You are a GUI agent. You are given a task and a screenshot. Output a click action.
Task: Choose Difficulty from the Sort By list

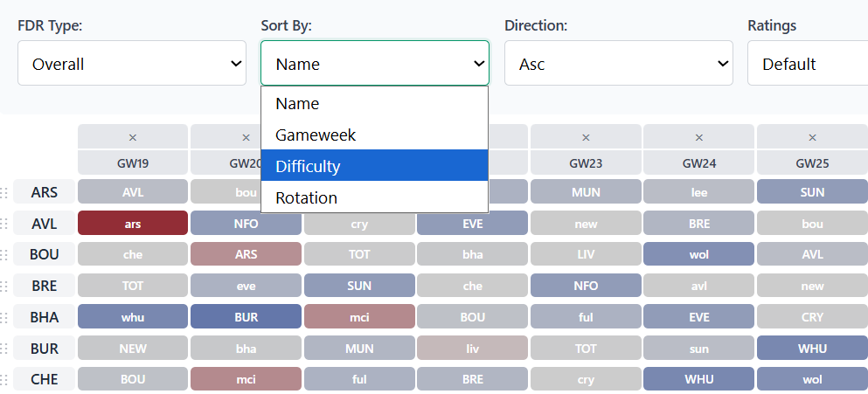tap(374, 166)
